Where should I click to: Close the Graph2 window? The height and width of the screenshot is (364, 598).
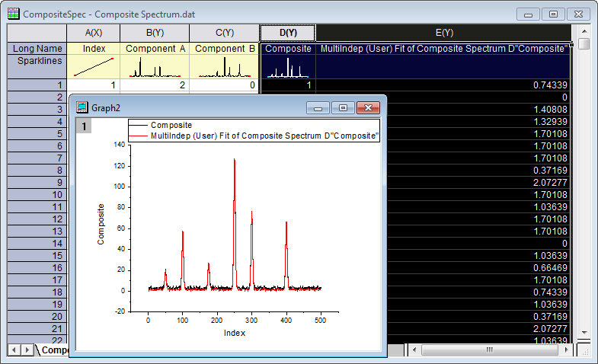click(x=367, y=108)
